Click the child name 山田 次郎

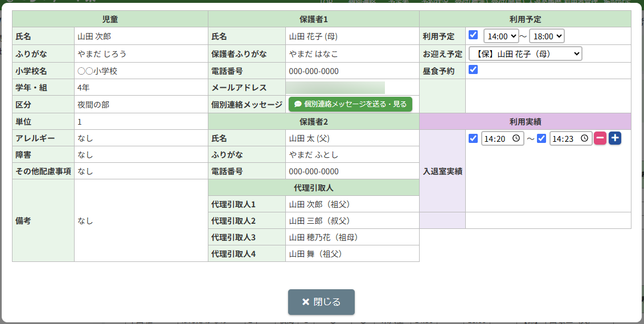95,36
